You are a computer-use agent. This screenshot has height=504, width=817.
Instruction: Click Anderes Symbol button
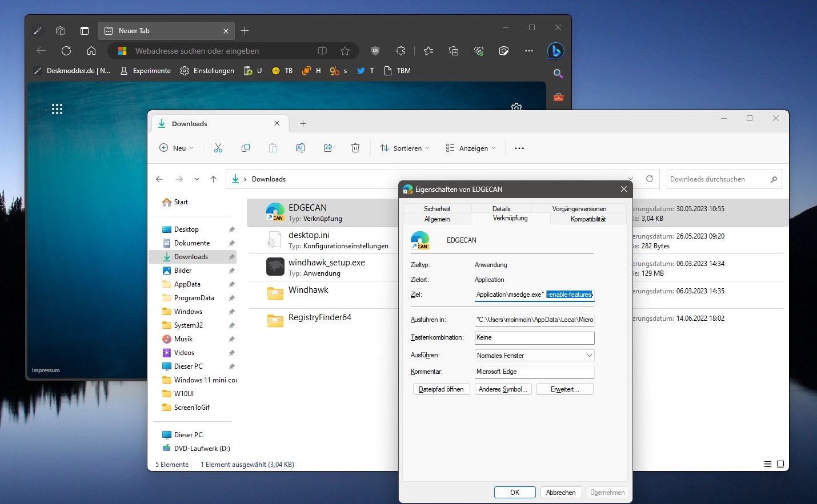point(503,389)
